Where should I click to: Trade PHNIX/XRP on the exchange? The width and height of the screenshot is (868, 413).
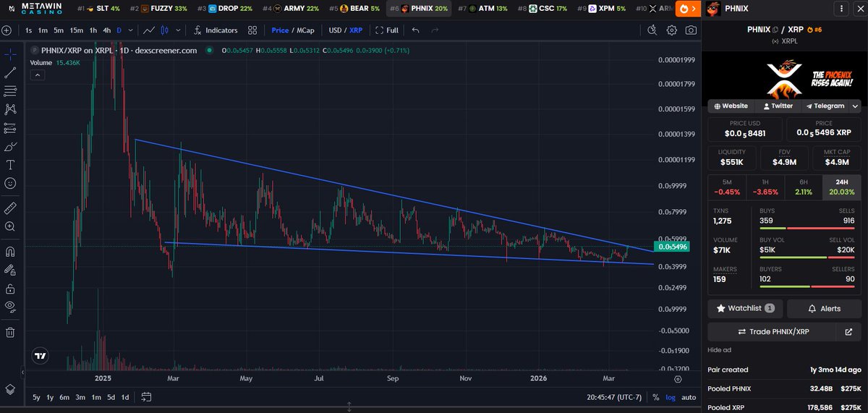771,331
